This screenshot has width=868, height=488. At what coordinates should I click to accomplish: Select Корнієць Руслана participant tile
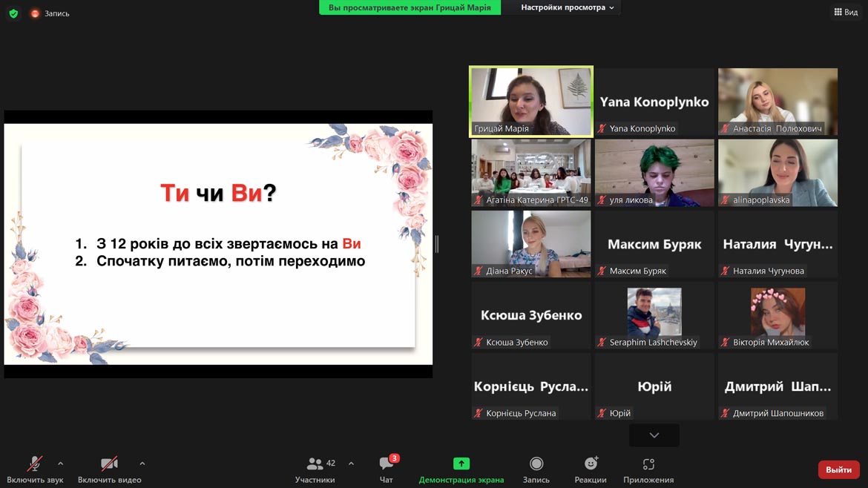(531, 386)
